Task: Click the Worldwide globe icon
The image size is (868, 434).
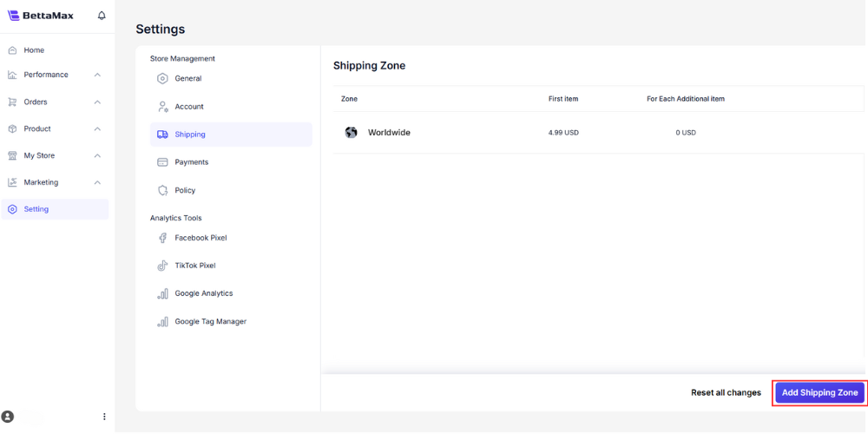Action: [351, 132]
